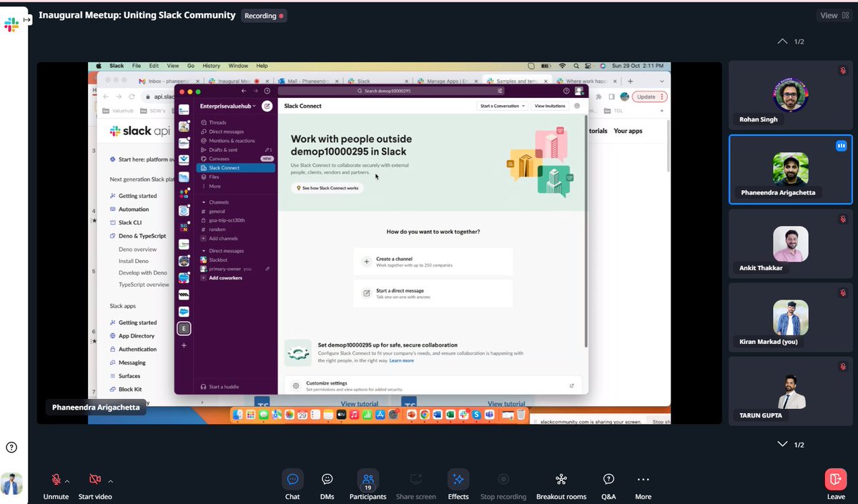Click the Slack logo at top left

pyautogui.click(x=11, y=24)
